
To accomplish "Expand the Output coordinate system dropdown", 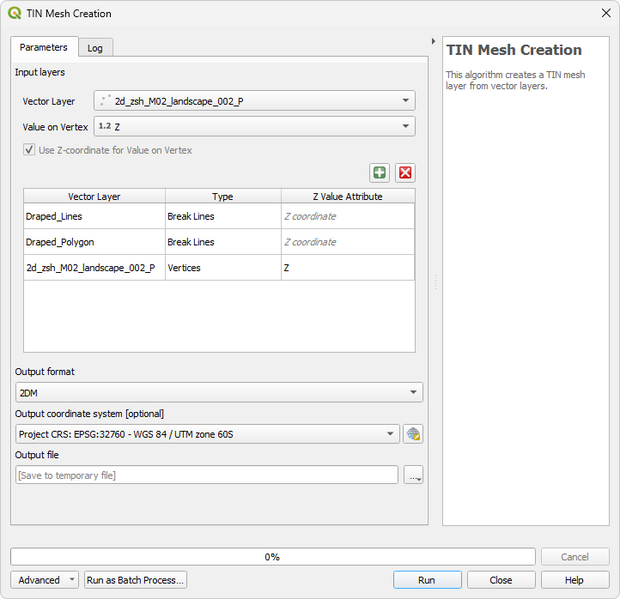I will coord(208,434).
